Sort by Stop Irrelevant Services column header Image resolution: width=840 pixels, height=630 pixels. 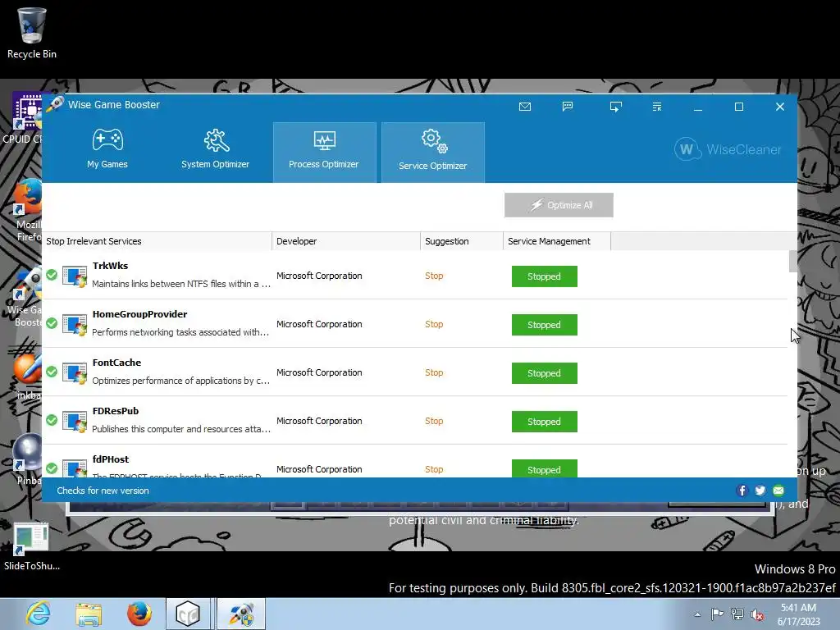157,241
